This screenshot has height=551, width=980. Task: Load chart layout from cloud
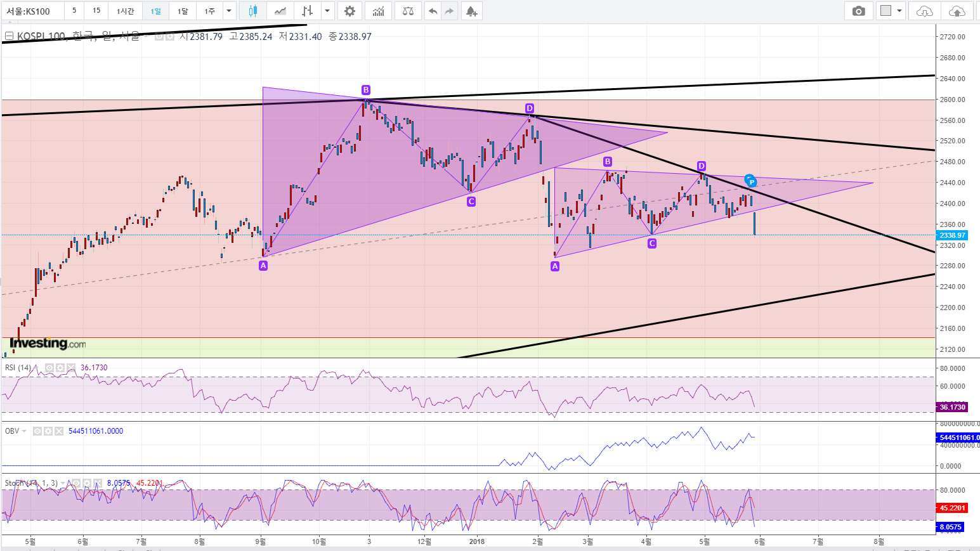(x=924, y=11)
